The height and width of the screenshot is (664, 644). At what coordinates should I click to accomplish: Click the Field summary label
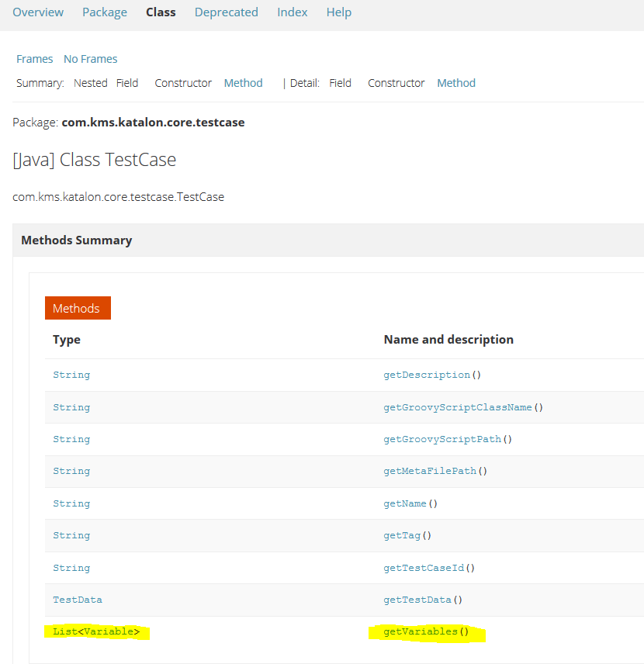point(127,83)
